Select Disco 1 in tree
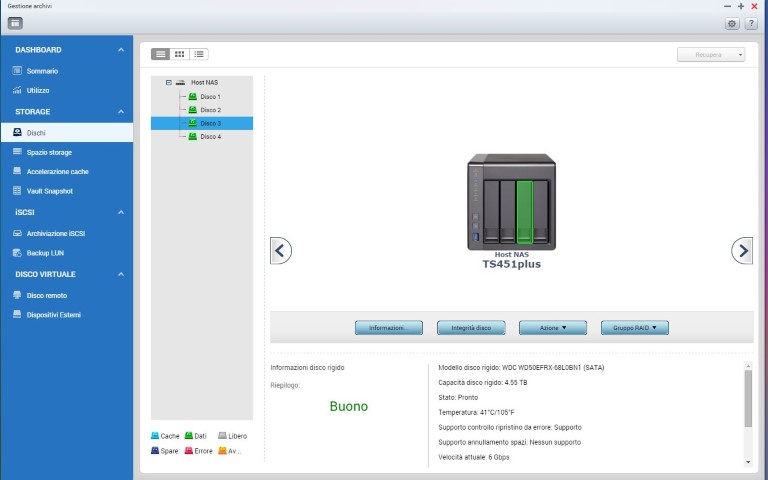Screen dimensions: 768x480 [210, 97]
